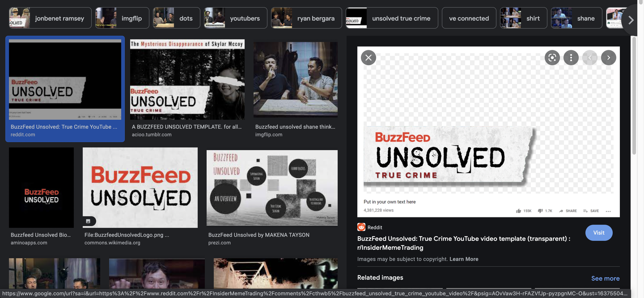The height and width of the screenshot is (298, 644).
Task: Select the imgflip filter chip
Action: click(x=122, y=18)
